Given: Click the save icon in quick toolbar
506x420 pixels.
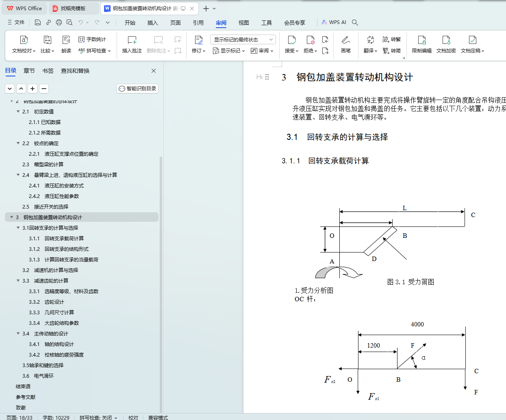Looking at the screenshot, I should click(x=38, y=22).
